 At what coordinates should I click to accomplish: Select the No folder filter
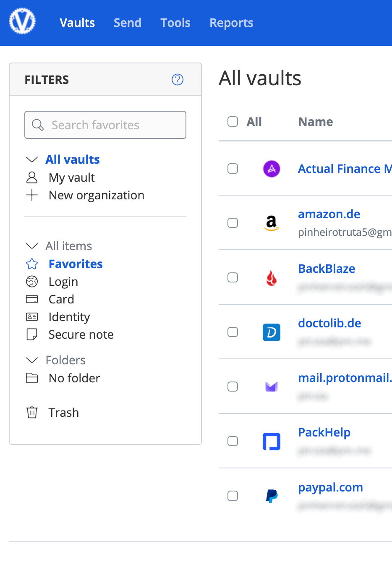click(74, 378)
